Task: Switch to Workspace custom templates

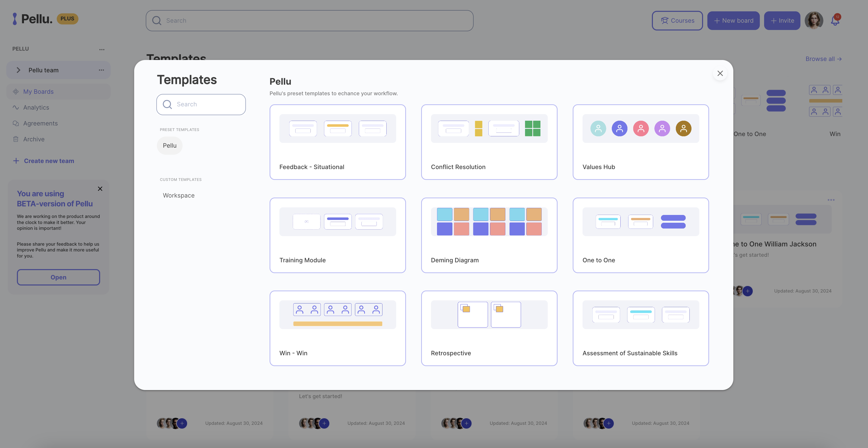Action: (x=179, y=195)
